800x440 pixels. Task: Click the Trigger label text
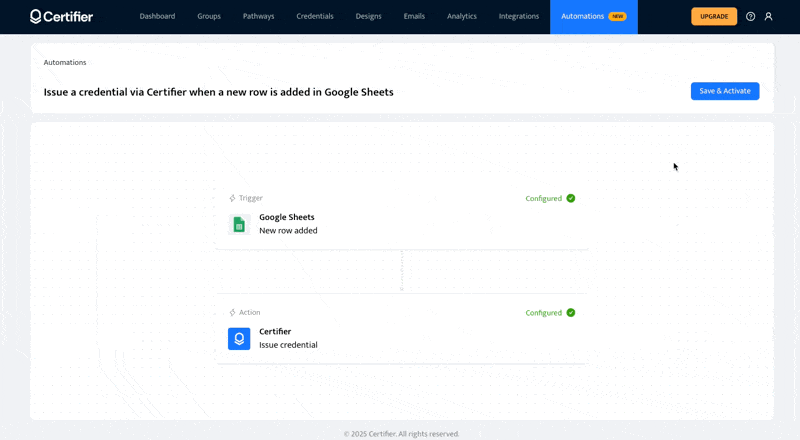(251, 198)
